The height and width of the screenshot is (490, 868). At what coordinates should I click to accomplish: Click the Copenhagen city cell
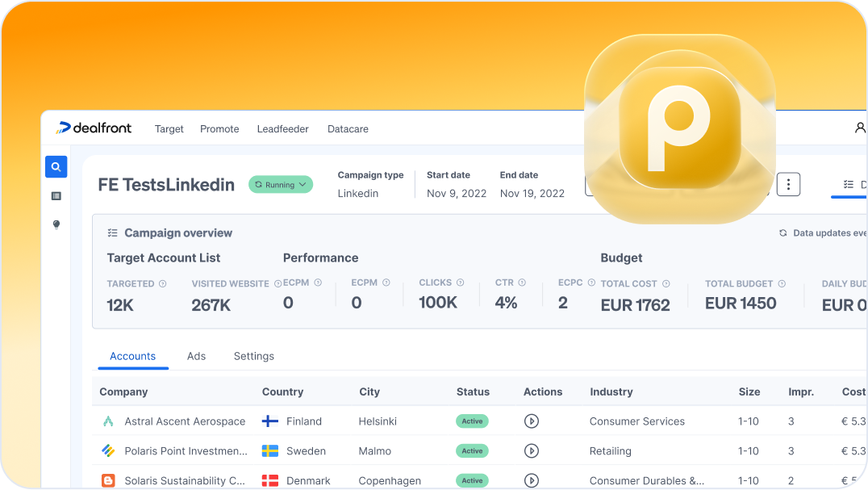[x=390, y=480]
